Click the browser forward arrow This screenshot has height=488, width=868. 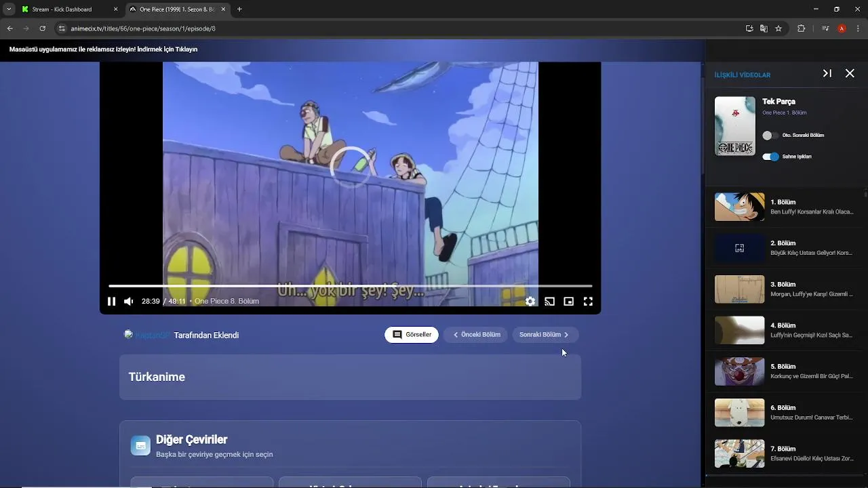(x=26, y=28)
